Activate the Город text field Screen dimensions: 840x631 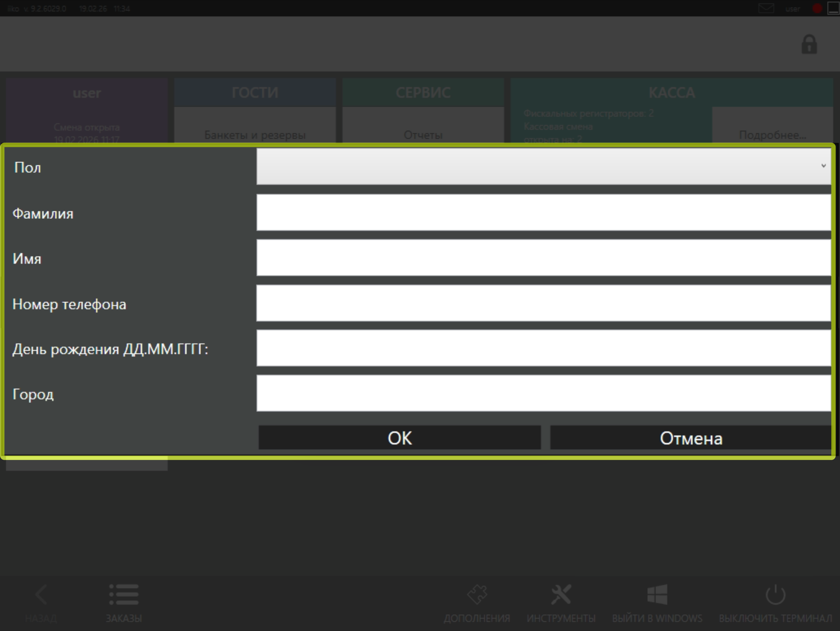tap(543, 393)
